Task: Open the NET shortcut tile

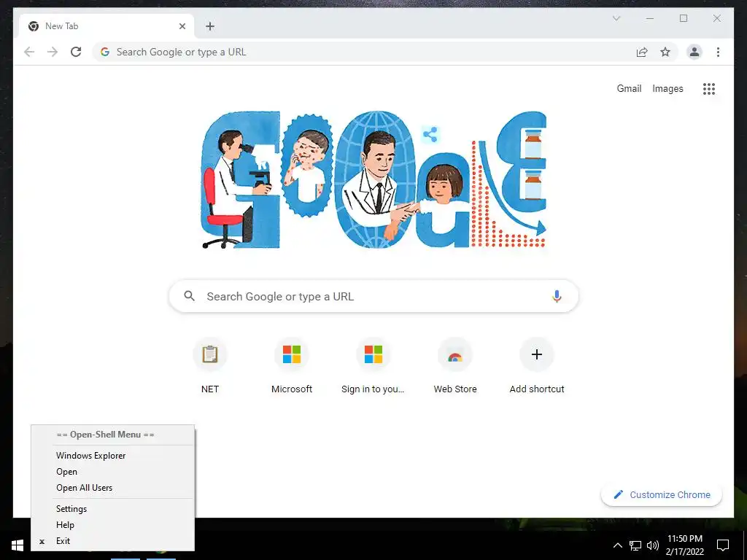Action: click(x=210, y=366)
